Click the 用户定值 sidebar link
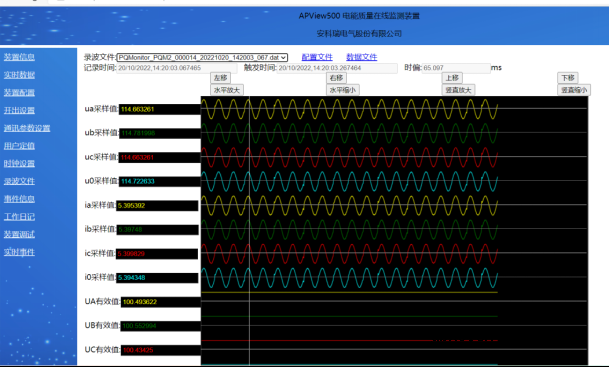The height and width of the screenshot is (367, 609). click(x=19, y=146)
